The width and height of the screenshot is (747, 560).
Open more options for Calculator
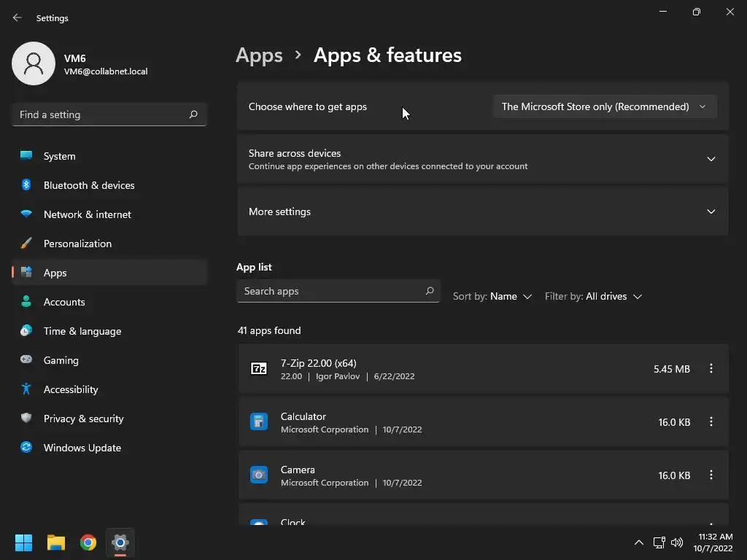pos(711,422)
